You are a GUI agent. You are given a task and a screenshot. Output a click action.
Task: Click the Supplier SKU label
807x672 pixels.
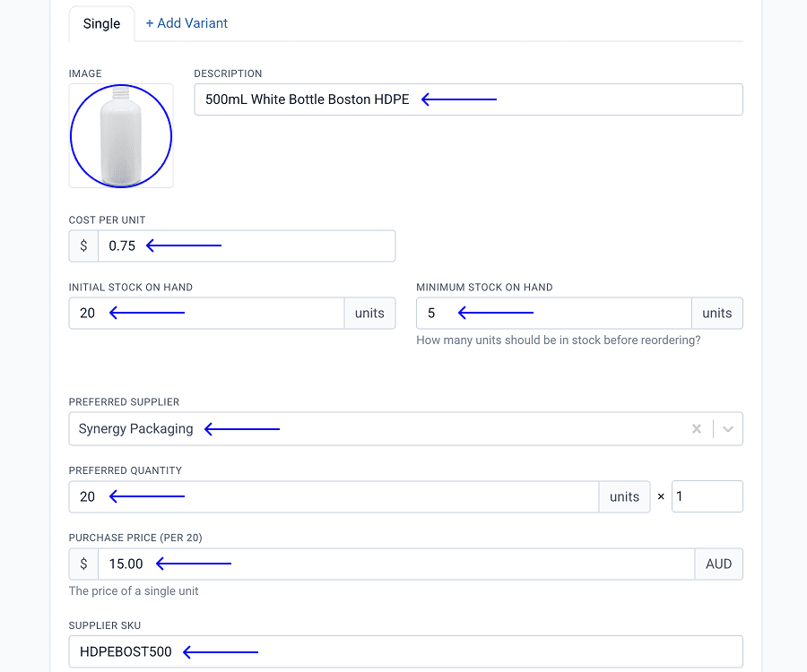[105, 625]
